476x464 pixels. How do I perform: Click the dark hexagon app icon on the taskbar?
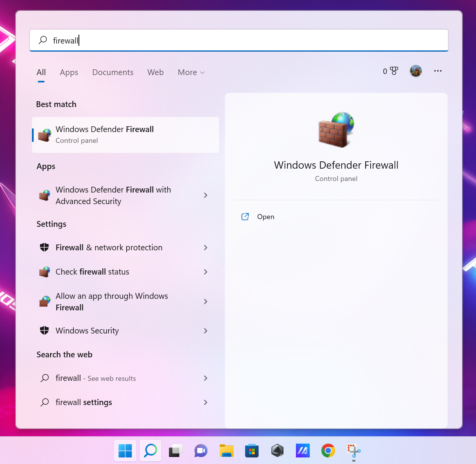click(277, 451)
